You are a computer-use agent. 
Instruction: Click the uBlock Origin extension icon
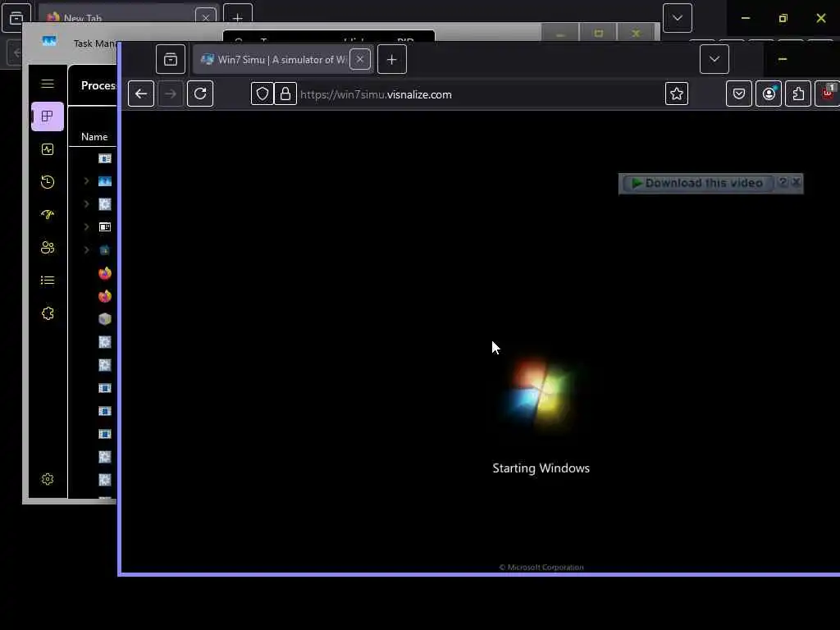point(828,94)
